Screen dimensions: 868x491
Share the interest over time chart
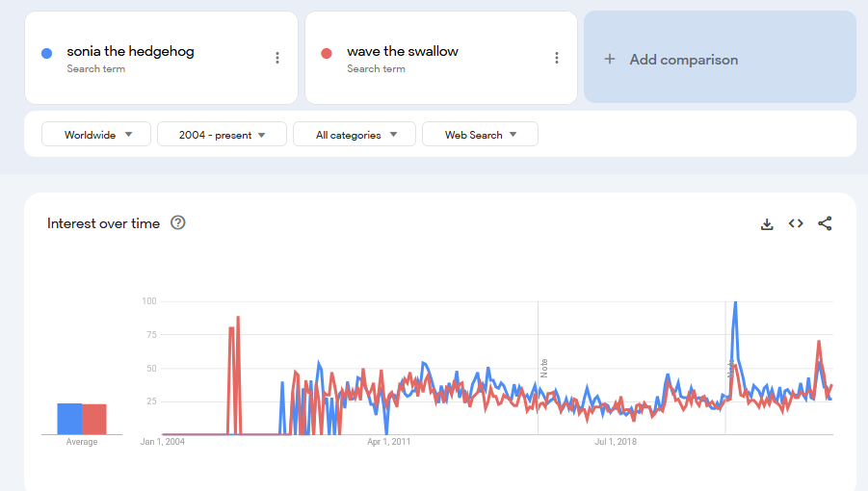[825, 223]
